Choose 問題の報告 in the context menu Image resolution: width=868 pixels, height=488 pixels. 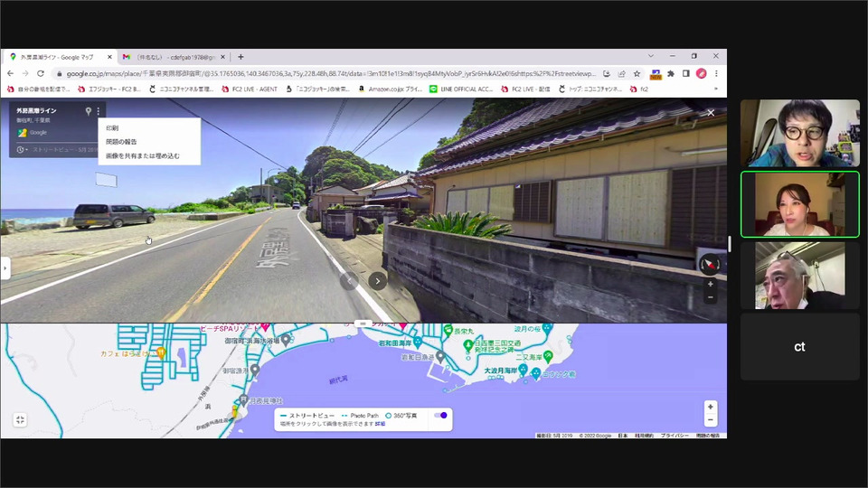149,142
